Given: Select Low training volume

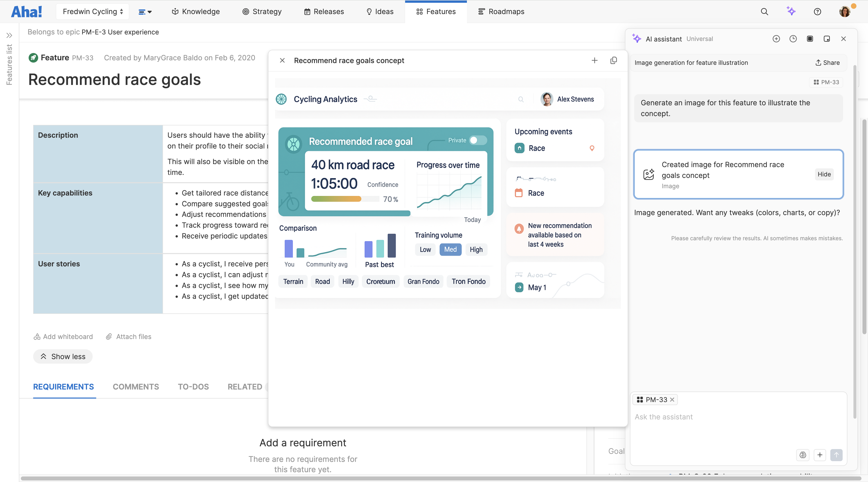Looking at the screenshot, I should tap(425, 250).
